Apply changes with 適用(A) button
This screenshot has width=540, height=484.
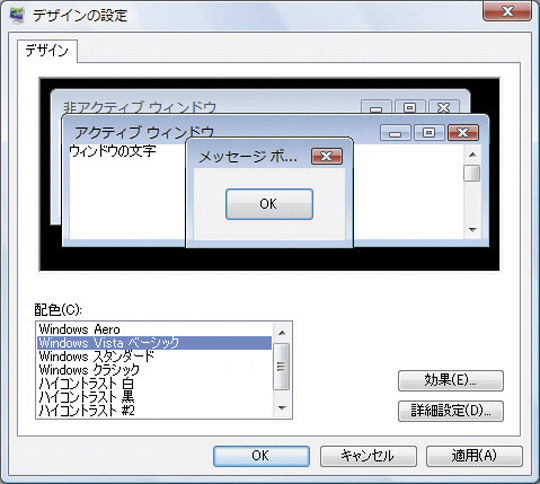coord(474,456)
